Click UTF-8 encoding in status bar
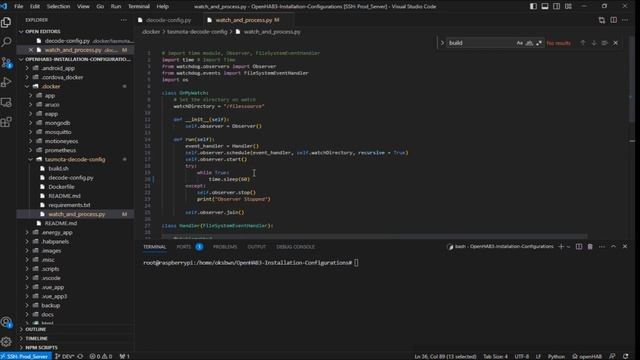This screenshot has height=360, width=640. coord(522,356)
